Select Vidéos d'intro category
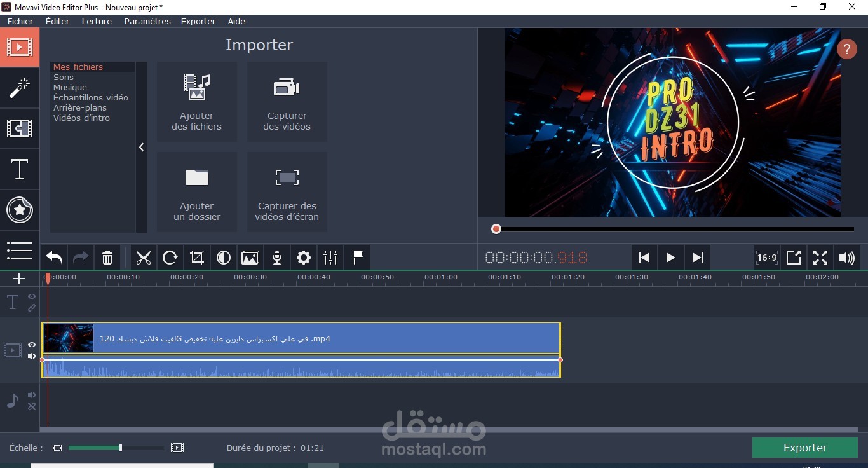 point(81,118)
